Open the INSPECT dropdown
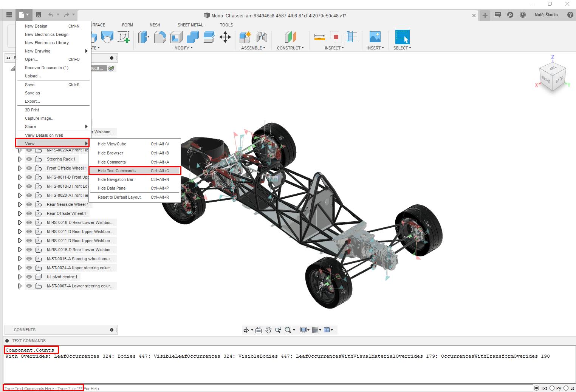Image resolution: width=576 pixels, height=392 pixels. (334, 48)
